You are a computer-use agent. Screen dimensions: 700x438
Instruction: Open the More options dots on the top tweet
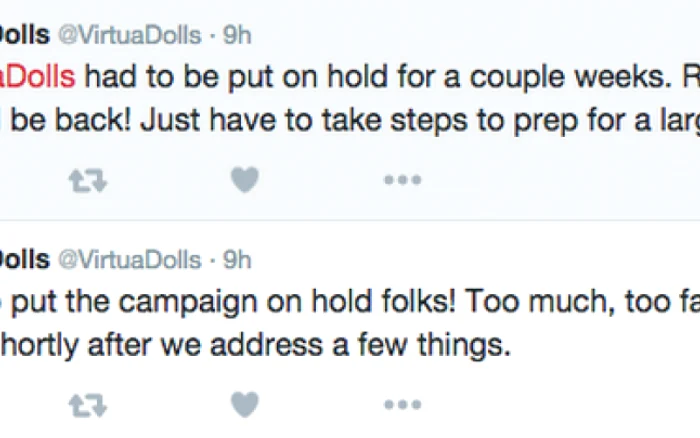click(403, 180)
